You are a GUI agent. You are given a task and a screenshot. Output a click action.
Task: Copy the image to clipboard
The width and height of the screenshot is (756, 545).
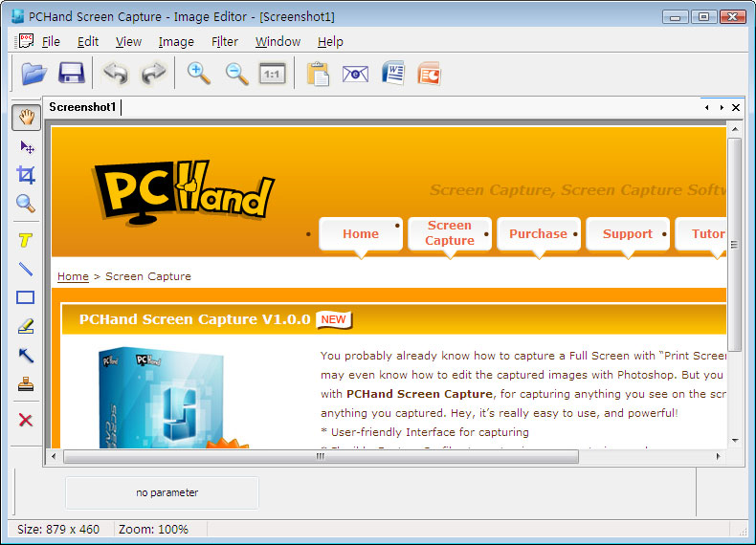click(318, 74)
